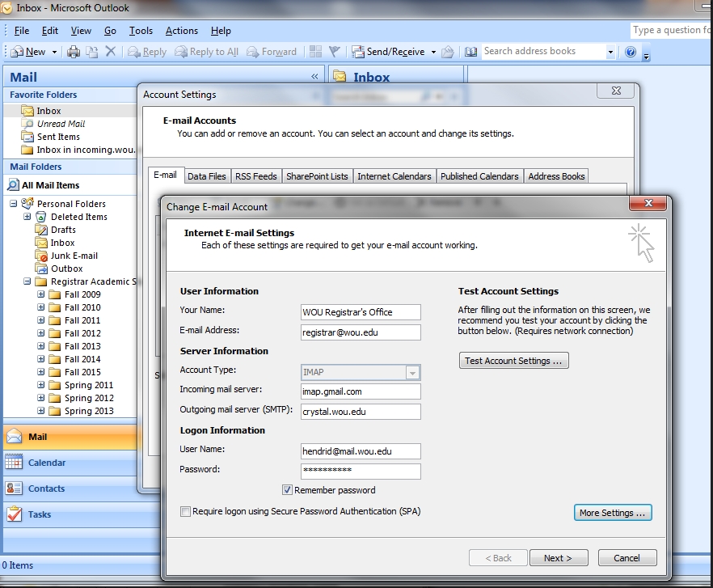Image resolution: width=713 pixels, height=588 pixels.
Task: Click the Tasks checkmark icon
Action: [14, 514]
